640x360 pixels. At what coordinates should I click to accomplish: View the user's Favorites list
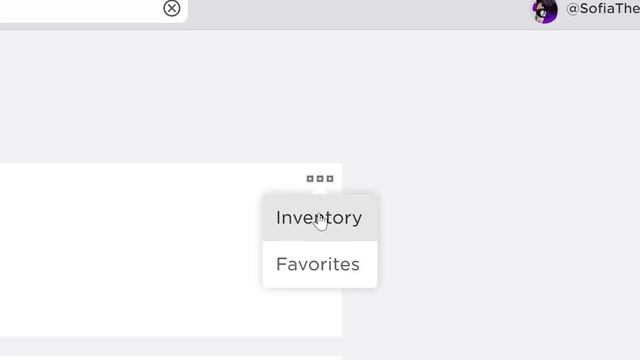320,264
